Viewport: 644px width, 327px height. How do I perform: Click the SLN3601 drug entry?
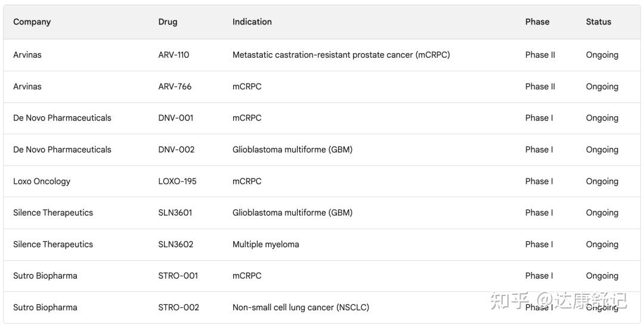coord(175,213)
